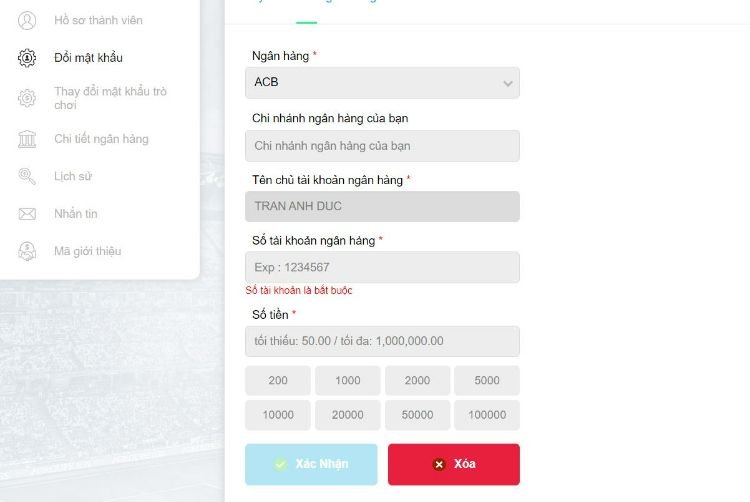Focus the Số tiền amount field
The height and width of the screenshot is (502, 750).
(x=382, y=341)
